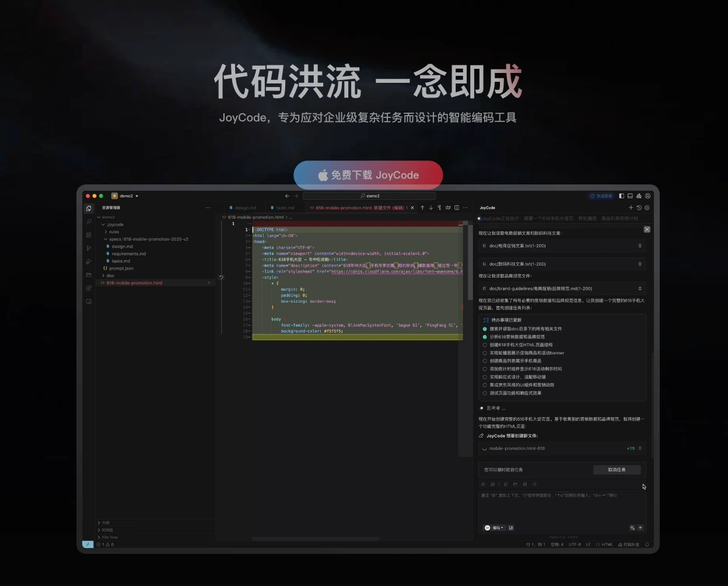Switch to the tasks.md tab
This screenshot has height=586, width=728.
285,208
